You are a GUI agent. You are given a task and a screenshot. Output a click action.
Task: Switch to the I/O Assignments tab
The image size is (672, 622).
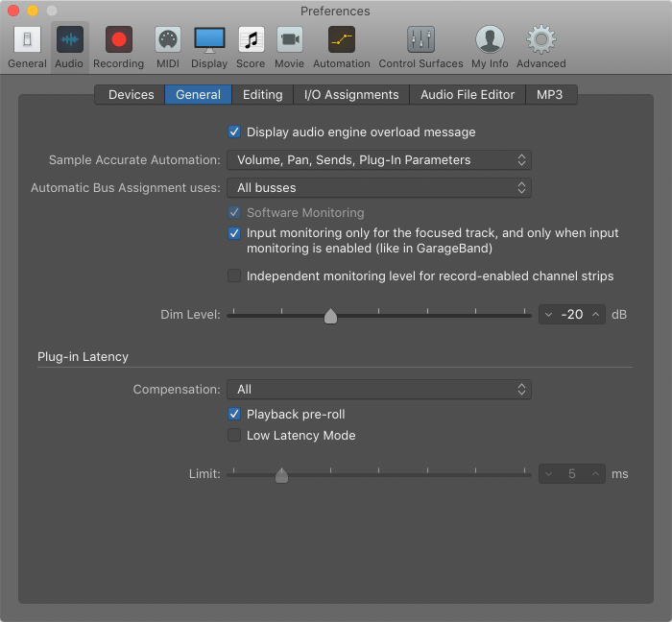351,95
